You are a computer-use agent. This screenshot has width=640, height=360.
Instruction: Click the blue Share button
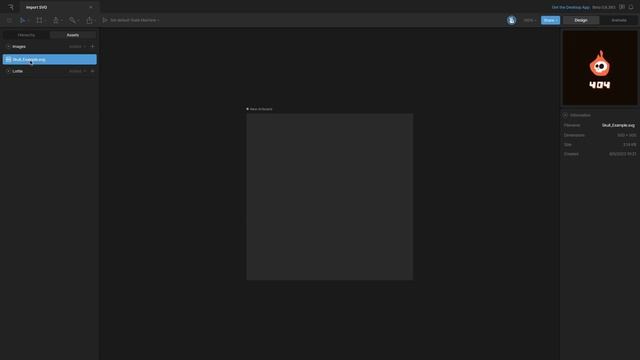coord(550,20)
